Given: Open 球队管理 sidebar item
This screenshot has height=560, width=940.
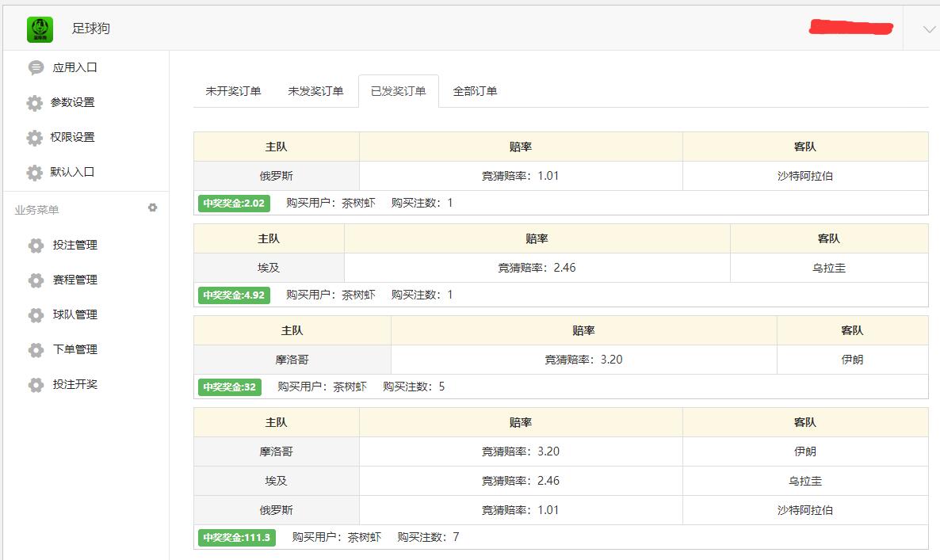Looking at the screenshot, I should tap(75, 314).
